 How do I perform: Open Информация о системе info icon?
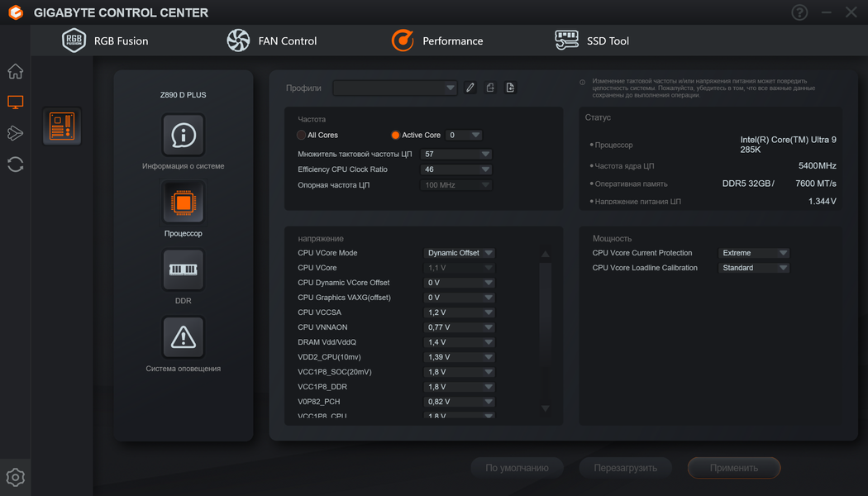click(x=184, y=135)
